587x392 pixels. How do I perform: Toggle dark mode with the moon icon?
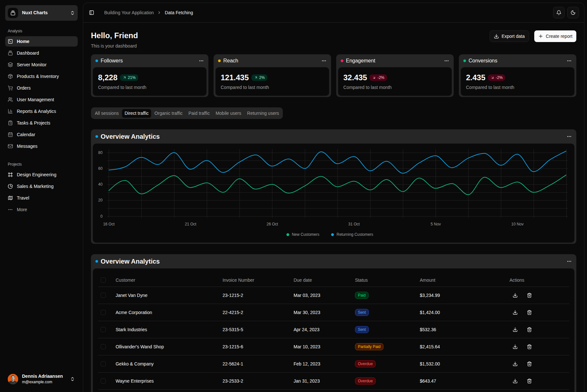click(573, 13)
